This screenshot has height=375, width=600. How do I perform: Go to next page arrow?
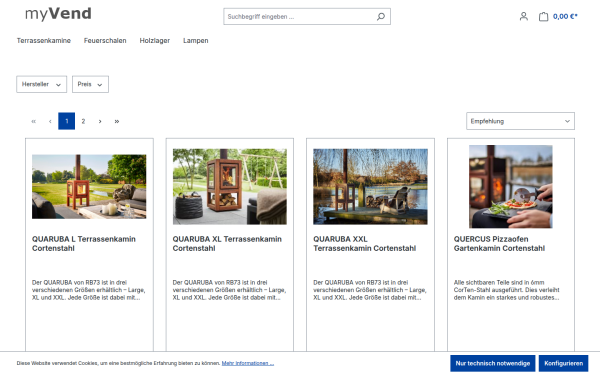(x=100, y=121)
